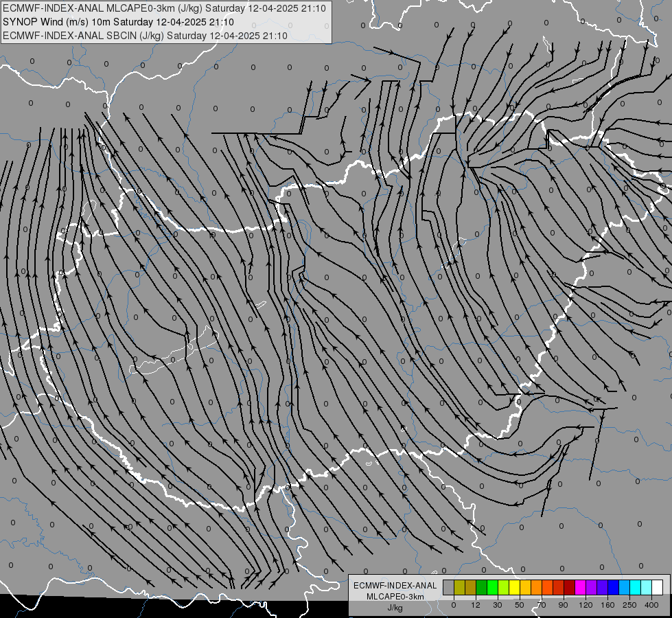Click the legend scale value 30
Viewport: 672px width, 618px height.
[x=498, y=605]
